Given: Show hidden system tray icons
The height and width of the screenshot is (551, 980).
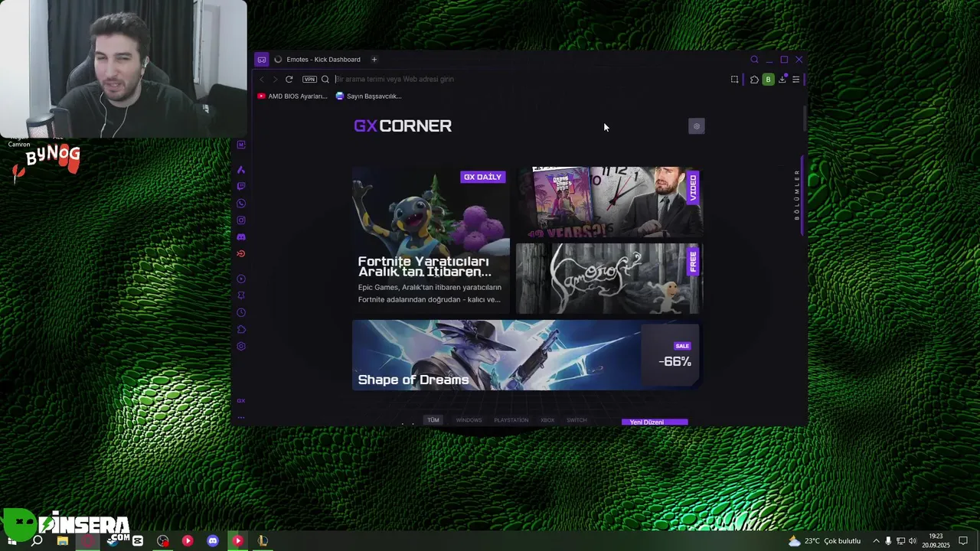Looking at the screenshot, I should click(x=876, y=541).
